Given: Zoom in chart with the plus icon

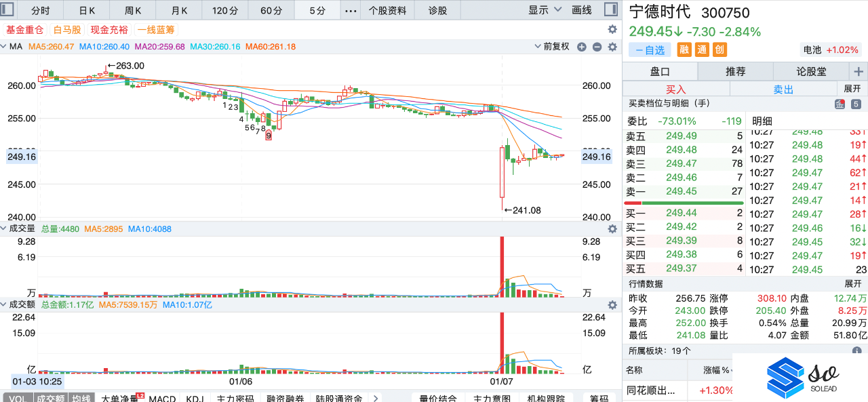Looking at the screenshot, I should pyautogui.click(x=582, y=47).
